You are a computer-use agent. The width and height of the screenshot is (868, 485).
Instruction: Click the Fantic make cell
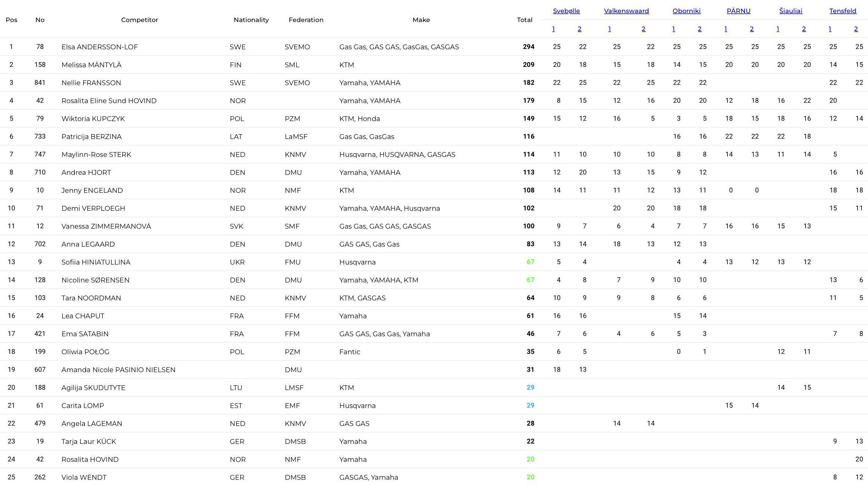click(x=350, y=352)
